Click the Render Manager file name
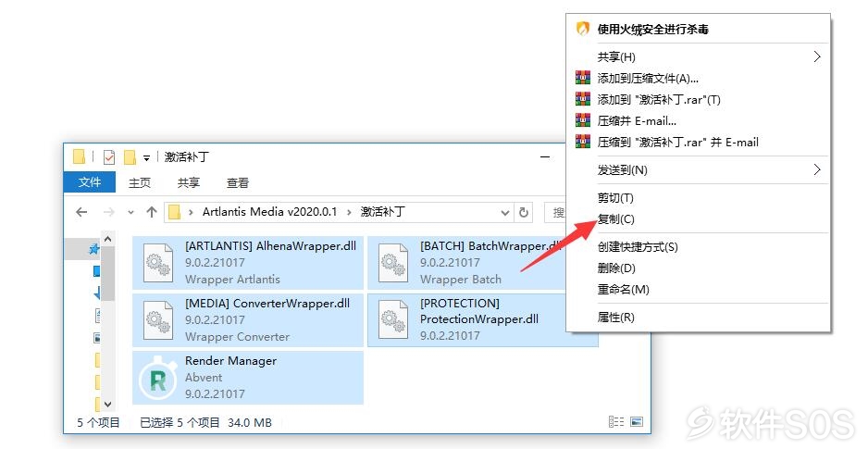The image size is (868, 449). 230,361
